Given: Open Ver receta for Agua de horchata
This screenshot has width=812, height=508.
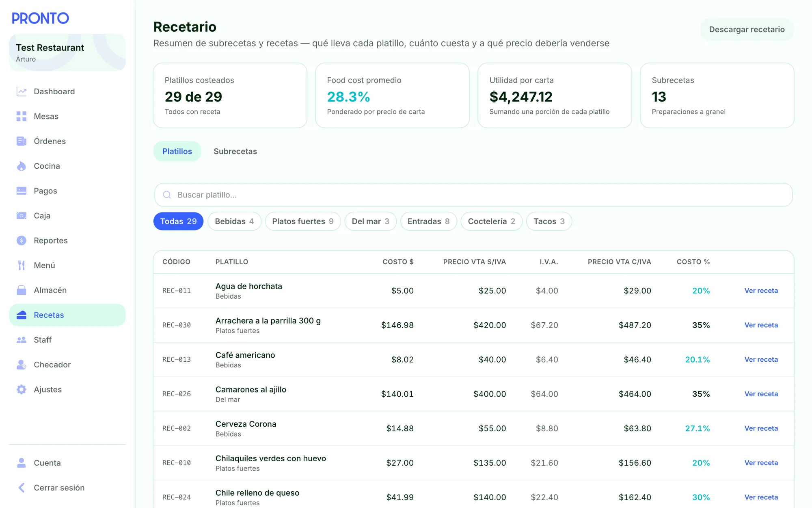Looking at the screenshot, I should tap(761, 291).
